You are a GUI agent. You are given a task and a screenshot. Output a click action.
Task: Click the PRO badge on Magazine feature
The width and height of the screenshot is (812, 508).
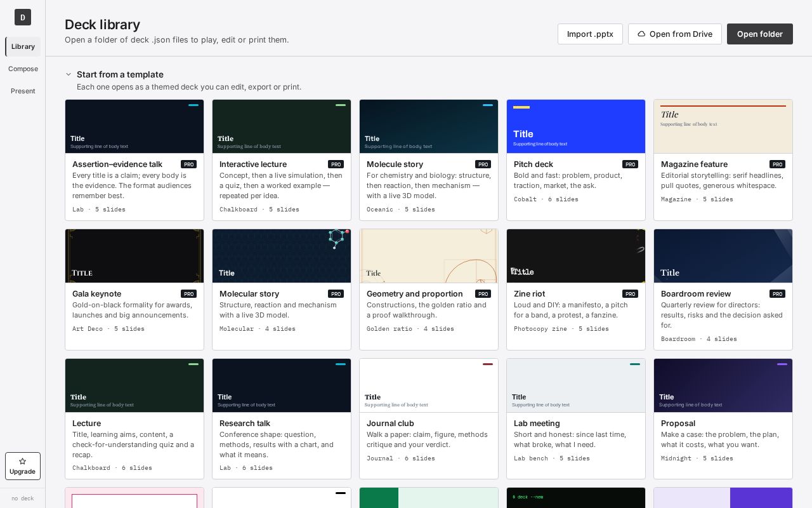click(x=777, y=164)
